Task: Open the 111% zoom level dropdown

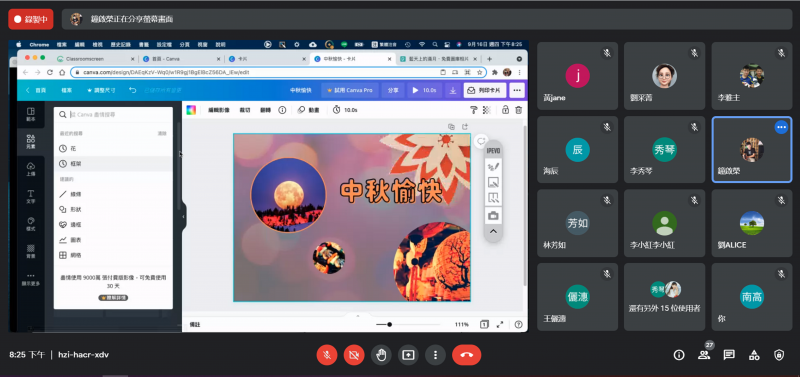Action: pyautogui.click(x=461, y=324)
